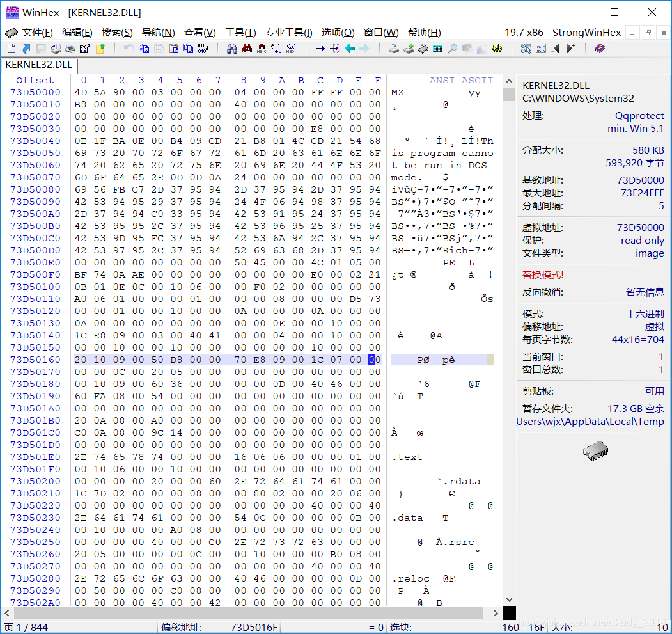This screenshot has width=672, height=634.
Task: Click the black left triangle minus icon
Action: [x=556, y=49]
